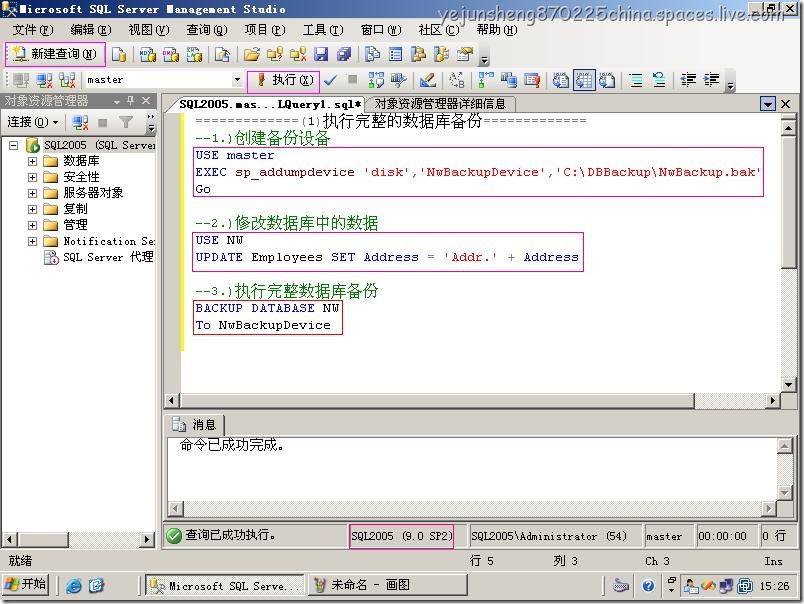This screenshot has width=804, height=604.
Task: Expand the Server Objects (服务器对象) folder
Action: pyautogui.click(x=32, y=193)
